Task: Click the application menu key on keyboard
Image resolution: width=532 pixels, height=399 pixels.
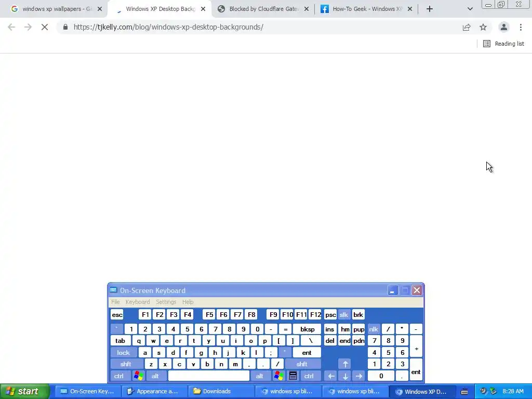Action: pos(293,376)
